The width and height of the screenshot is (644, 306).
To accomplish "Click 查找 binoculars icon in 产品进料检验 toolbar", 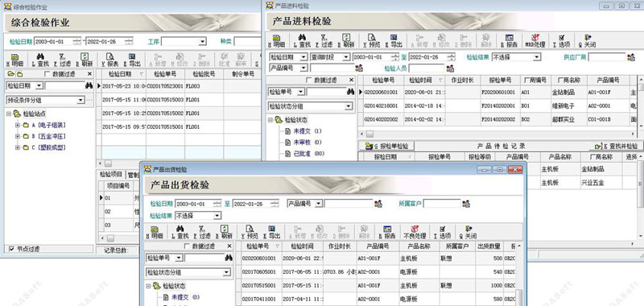I will tap(302, 40).
